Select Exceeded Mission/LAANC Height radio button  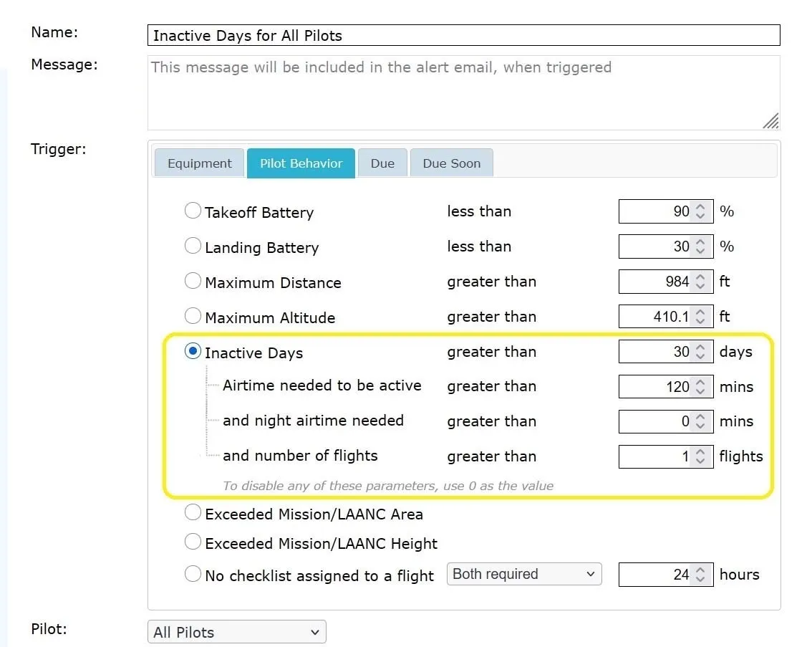point(193,542)
